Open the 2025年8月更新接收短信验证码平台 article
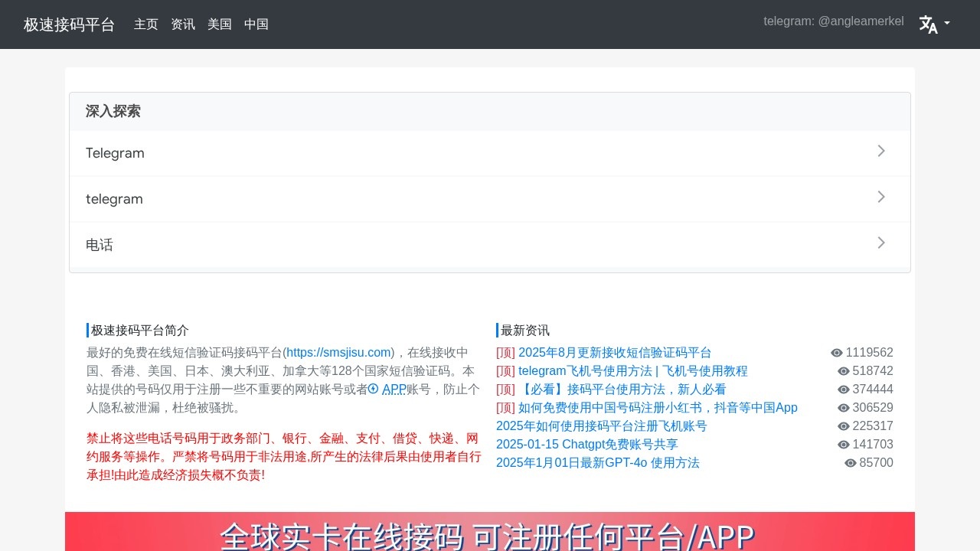 615,353
